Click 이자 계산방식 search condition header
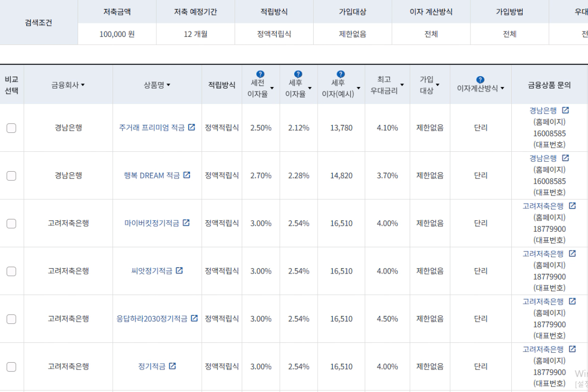 point(431,12)
